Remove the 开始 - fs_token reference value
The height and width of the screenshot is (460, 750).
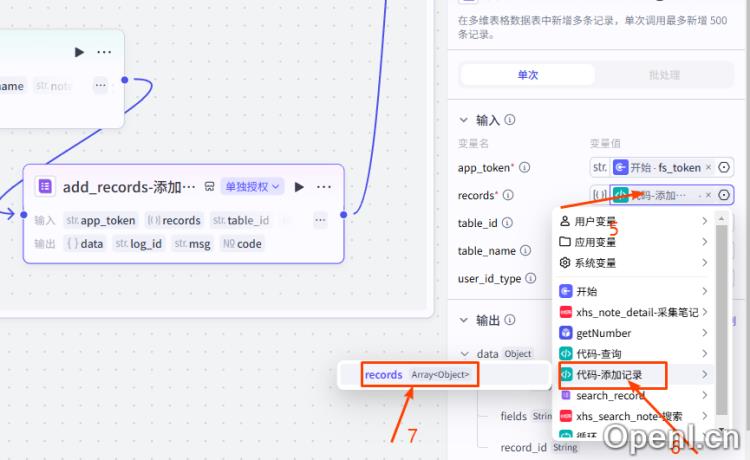(x=708, y=167)
